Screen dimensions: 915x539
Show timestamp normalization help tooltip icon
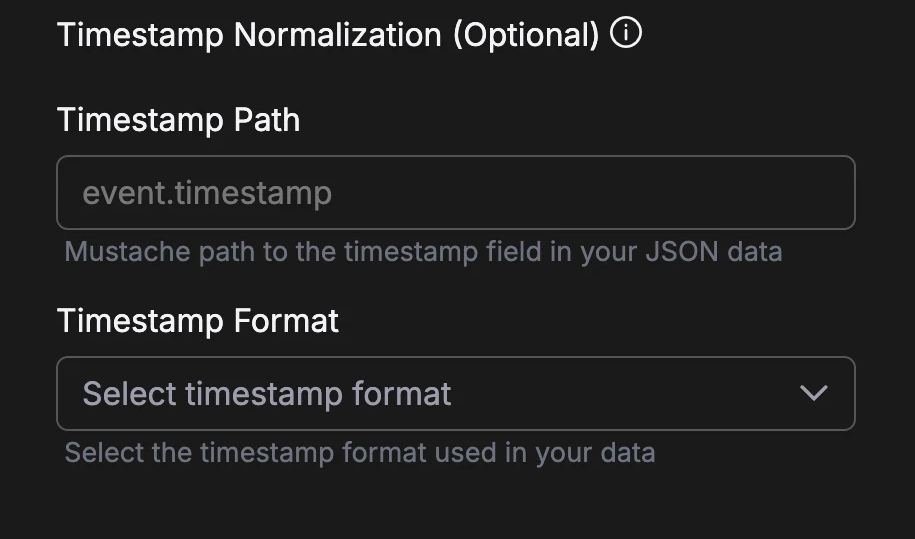[x=626, y=34]
